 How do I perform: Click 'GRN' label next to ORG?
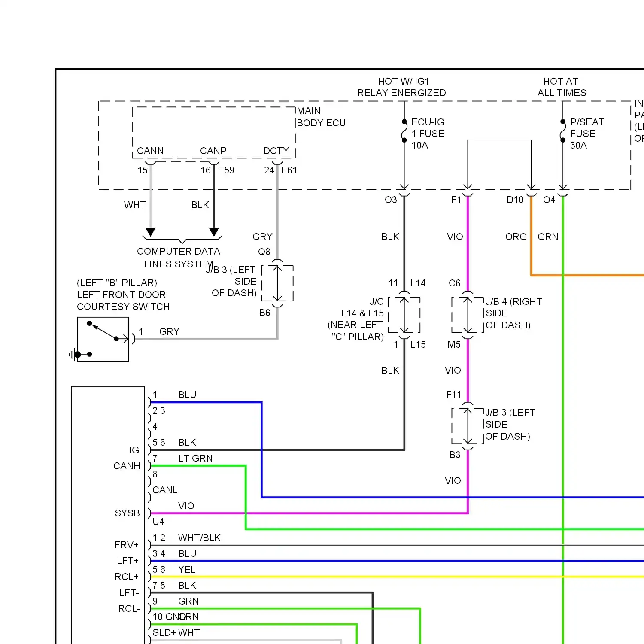click(548, 237)
